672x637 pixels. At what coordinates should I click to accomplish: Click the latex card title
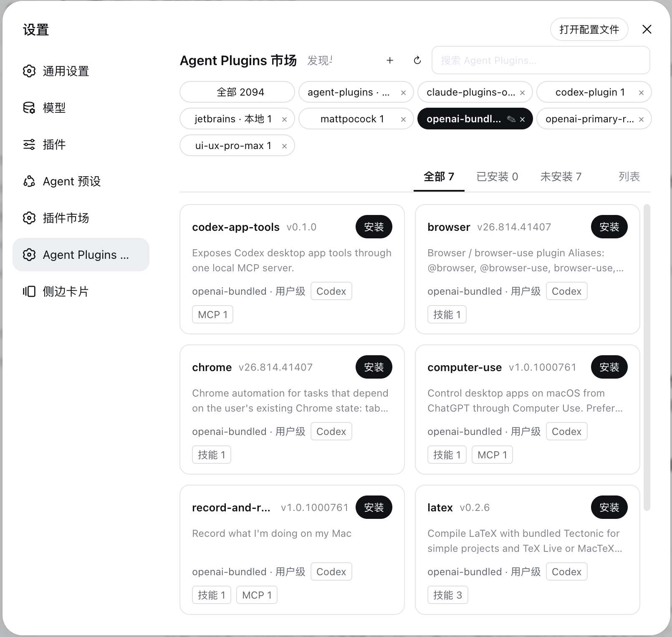pos(440,508)
